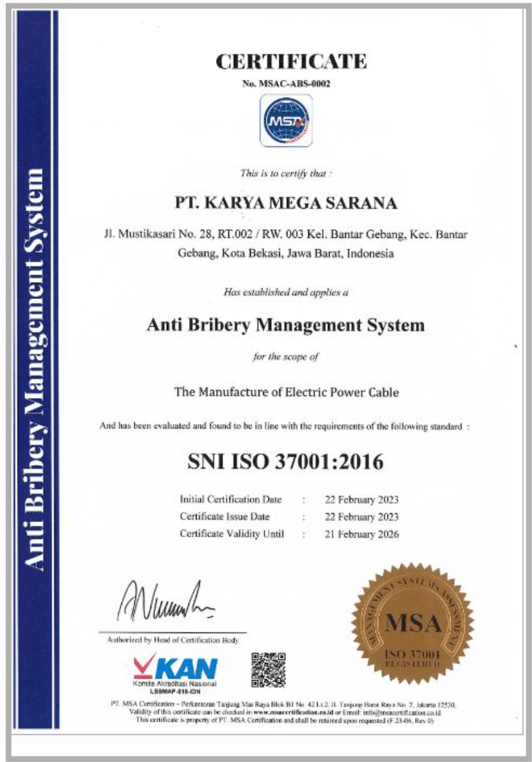Click 'Has established and applies a' text
This screenshot has width=532, height=762.
(286, 292)
